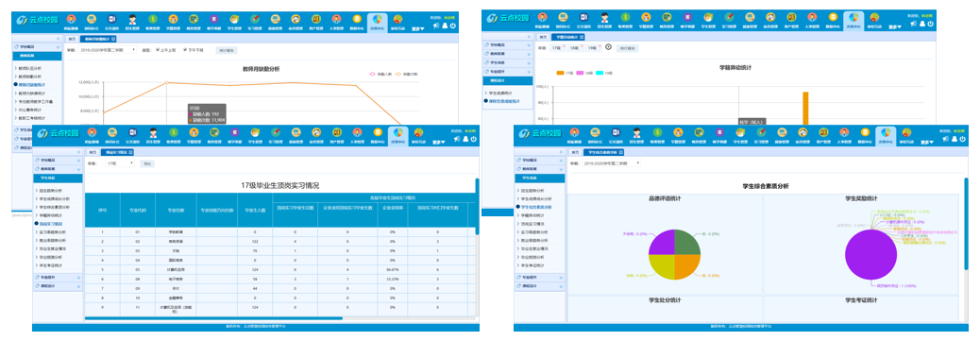Click megaphone announcement icon in teacher absence window
This screenshot has height=341, width=980.
tap(435, 25)
